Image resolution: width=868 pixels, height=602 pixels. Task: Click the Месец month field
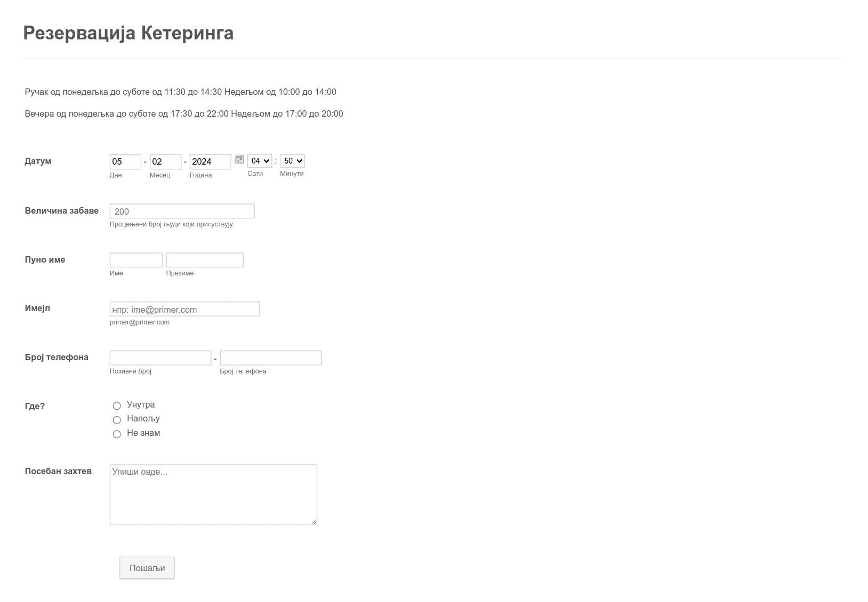tap(165, 161)
